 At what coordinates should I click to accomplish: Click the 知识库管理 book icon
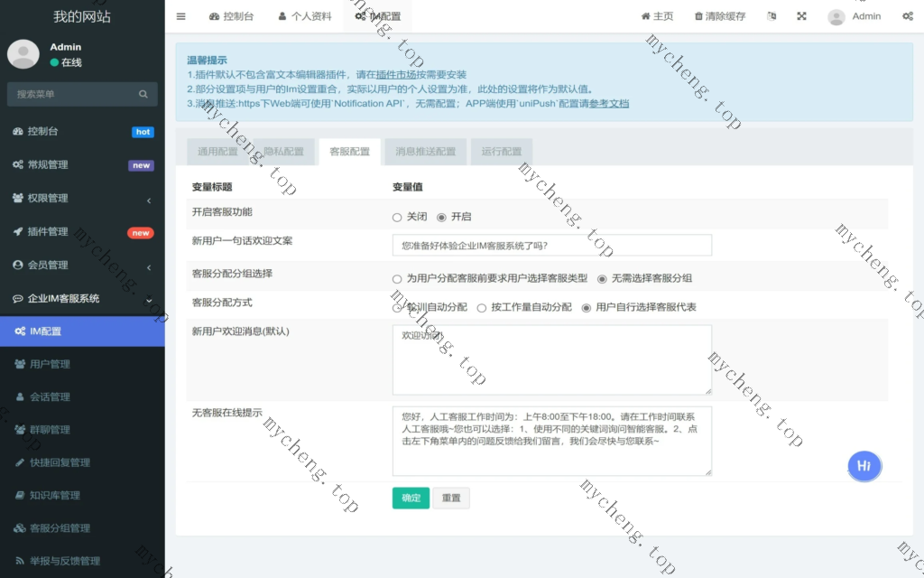[20, 495]
